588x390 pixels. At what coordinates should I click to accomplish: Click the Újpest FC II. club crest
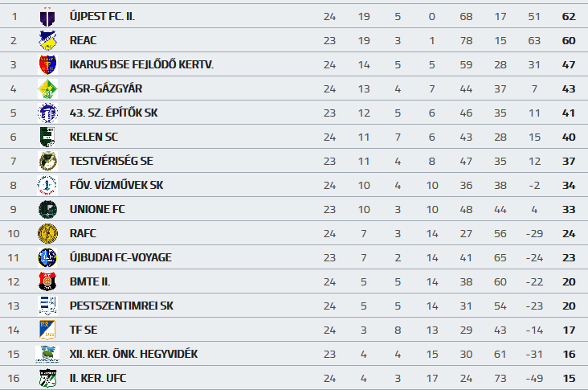click(47, 16)
